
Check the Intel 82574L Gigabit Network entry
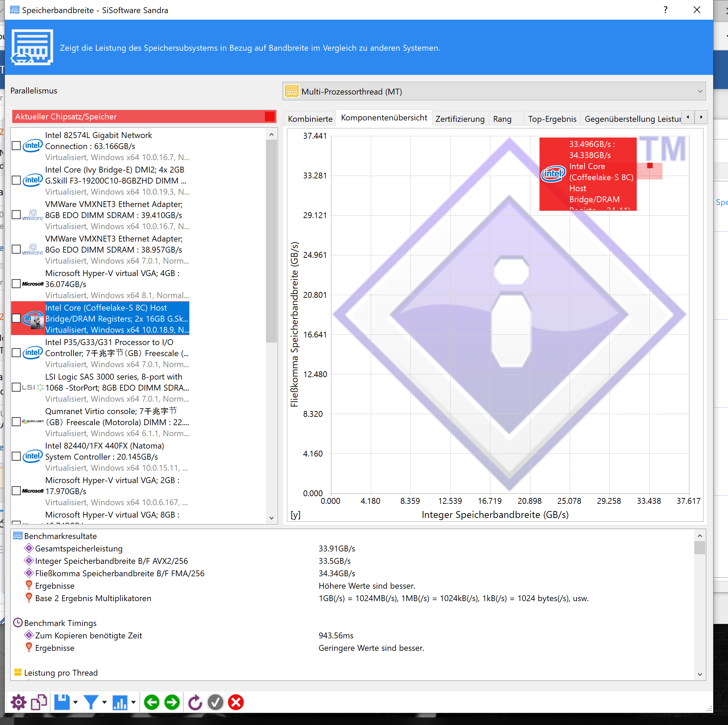(x=16, y=146)
